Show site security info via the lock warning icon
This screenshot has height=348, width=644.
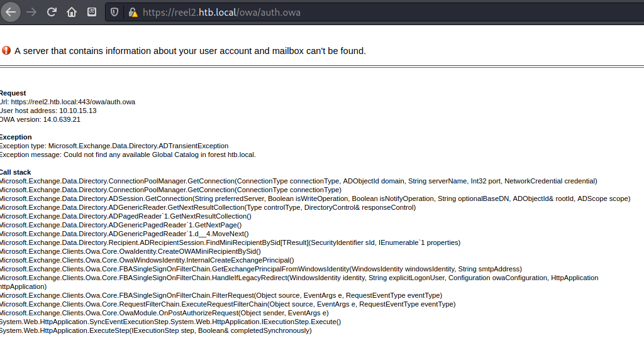point(132,12)
